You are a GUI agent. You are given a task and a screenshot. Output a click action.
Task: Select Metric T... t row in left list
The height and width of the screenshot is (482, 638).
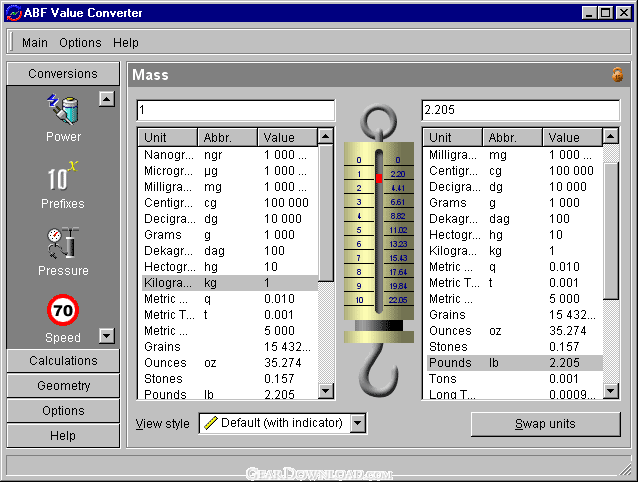(228, 315)
